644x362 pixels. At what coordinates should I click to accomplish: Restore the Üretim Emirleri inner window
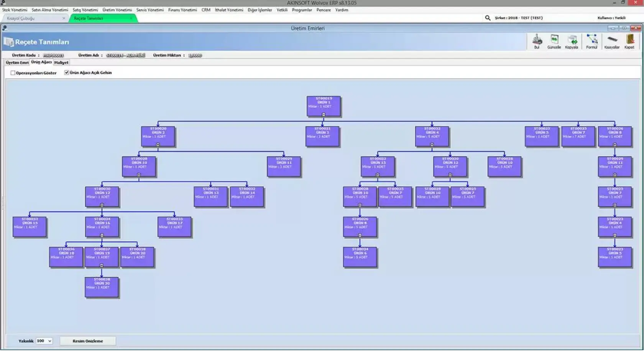624,28
